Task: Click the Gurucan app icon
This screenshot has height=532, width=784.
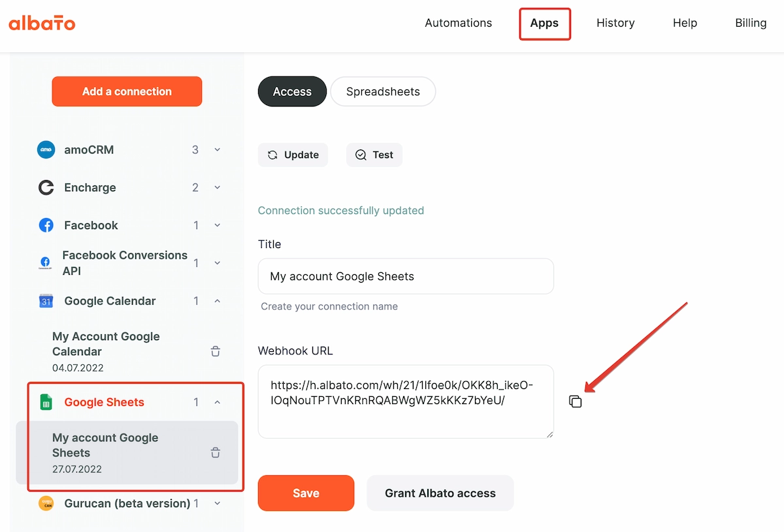Action: [46, 503]
